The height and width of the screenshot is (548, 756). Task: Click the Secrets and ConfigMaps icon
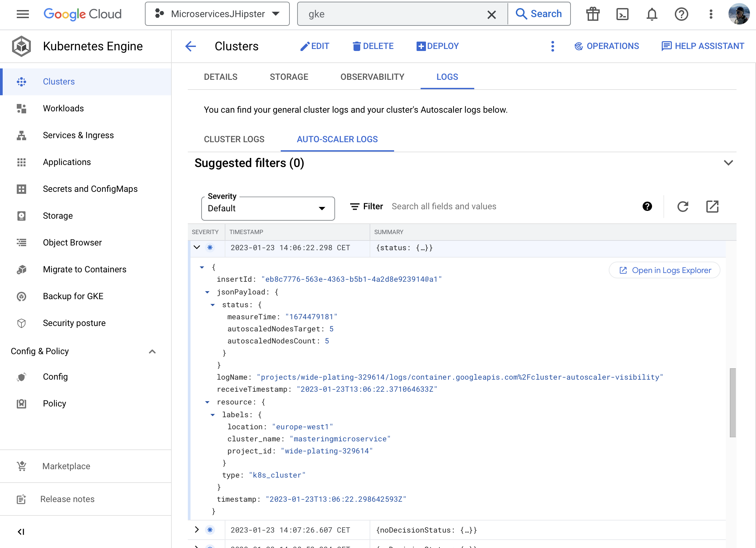point(21,189)
